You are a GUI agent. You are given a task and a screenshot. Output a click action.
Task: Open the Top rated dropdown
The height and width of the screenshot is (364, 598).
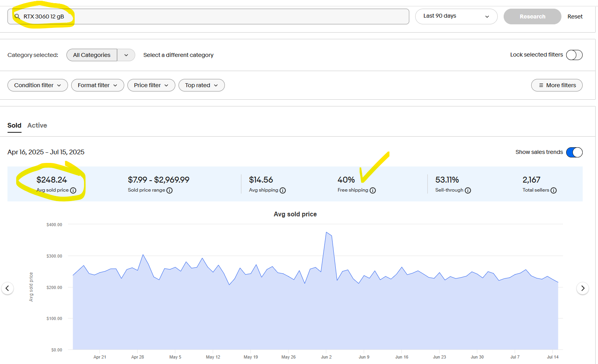click(202, 85)
